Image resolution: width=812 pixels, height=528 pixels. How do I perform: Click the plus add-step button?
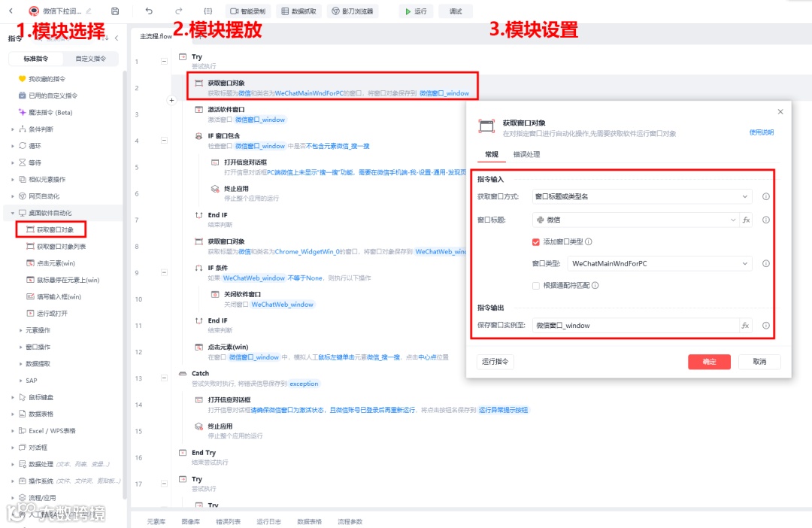coord(171,100)
